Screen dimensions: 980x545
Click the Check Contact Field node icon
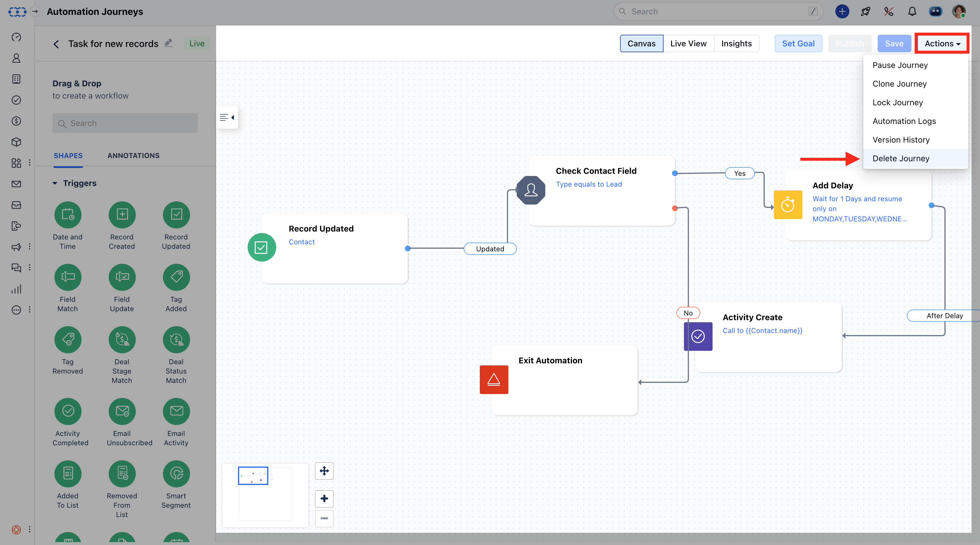point(531,190)
